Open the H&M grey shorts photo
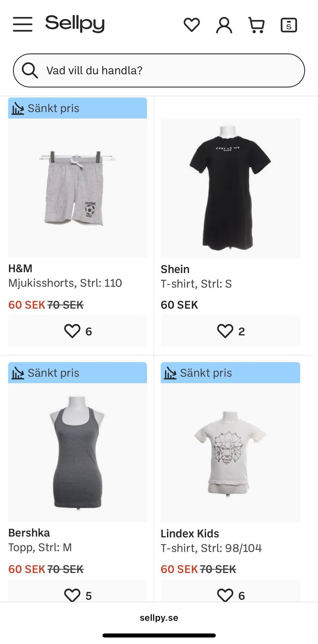The image size is (318, 644). (78, 188)
